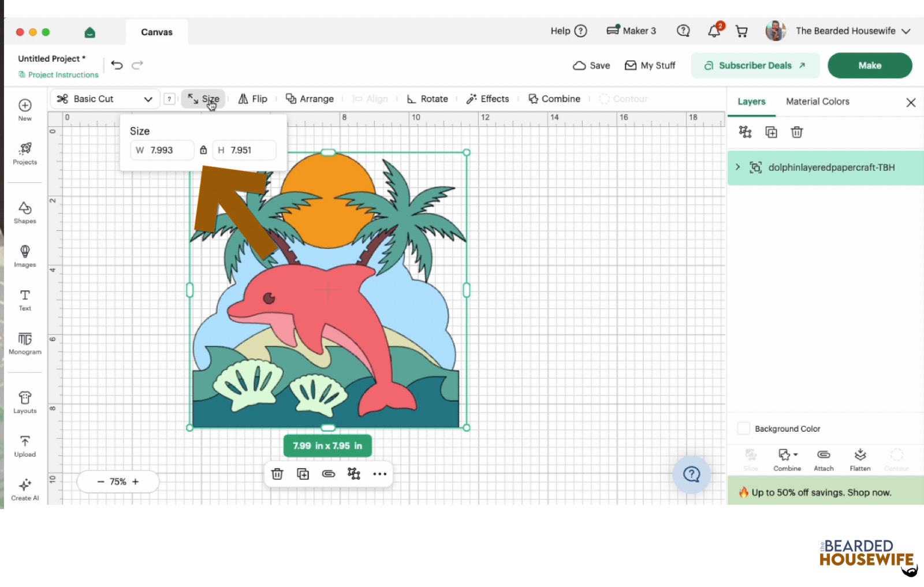Toggle the aspect ratio lock
The image size is (924, 587).
pos(203,150)
